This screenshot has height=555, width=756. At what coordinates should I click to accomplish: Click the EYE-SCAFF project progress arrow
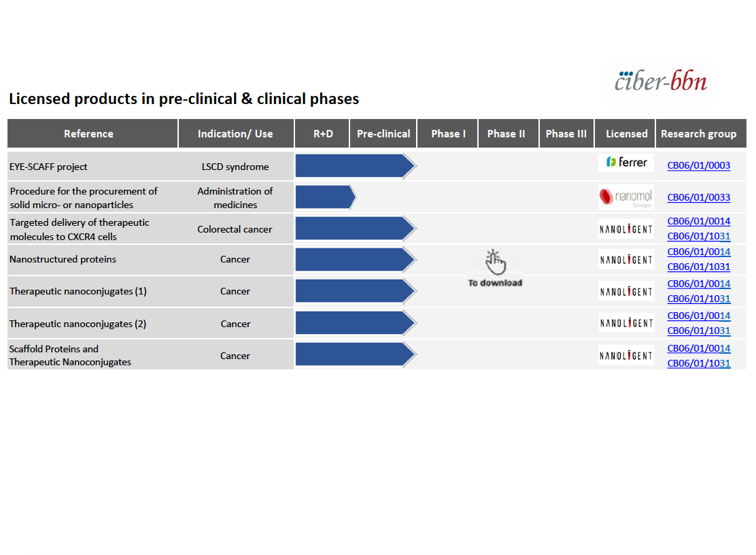[x=356, y=166]
